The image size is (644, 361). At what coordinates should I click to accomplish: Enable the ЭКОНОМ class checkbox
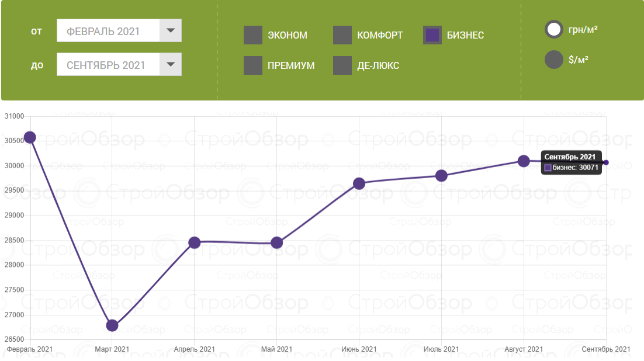coord(253,35)
